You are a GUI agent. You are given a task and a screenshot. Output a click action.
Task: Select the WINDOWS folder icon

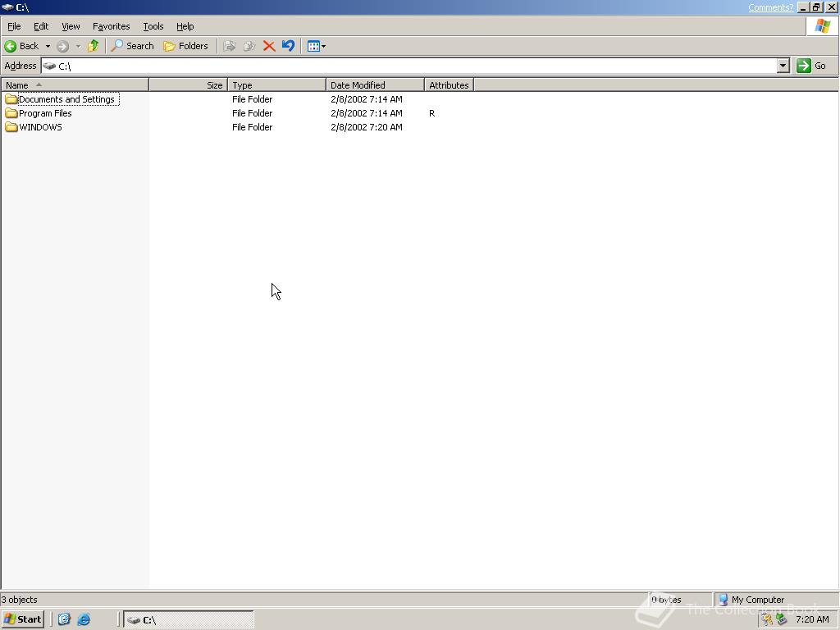tap(11, 127)
